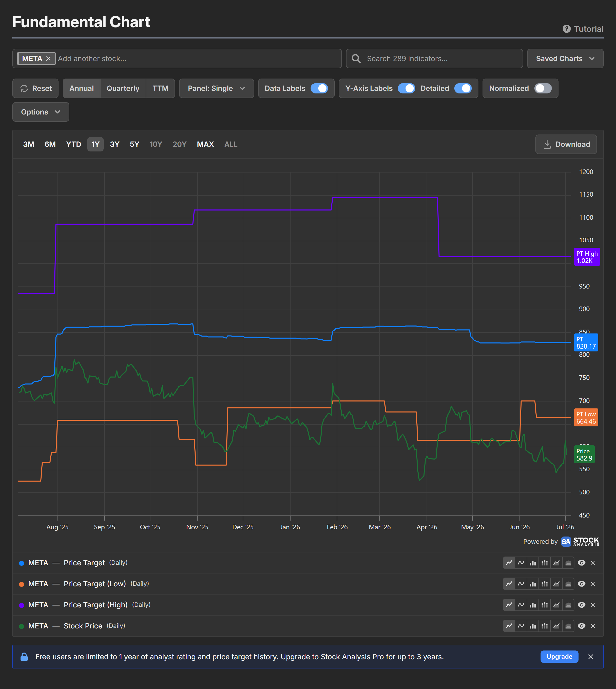Select the 3Y time range
The image size is (616, 689).
coord(115,144)
